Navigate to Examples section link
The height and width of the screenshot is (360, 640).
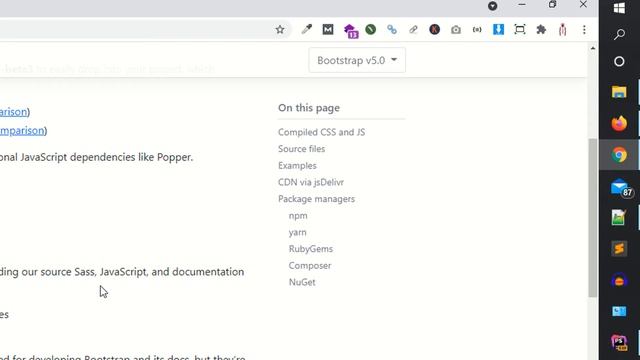point(297,166)
